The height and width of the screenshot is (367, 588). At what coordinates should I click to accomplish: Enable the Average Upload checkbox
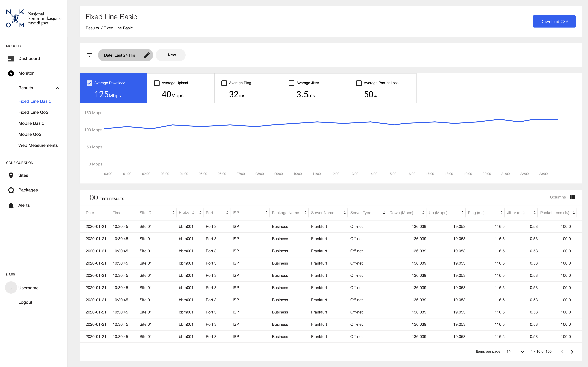157,83
